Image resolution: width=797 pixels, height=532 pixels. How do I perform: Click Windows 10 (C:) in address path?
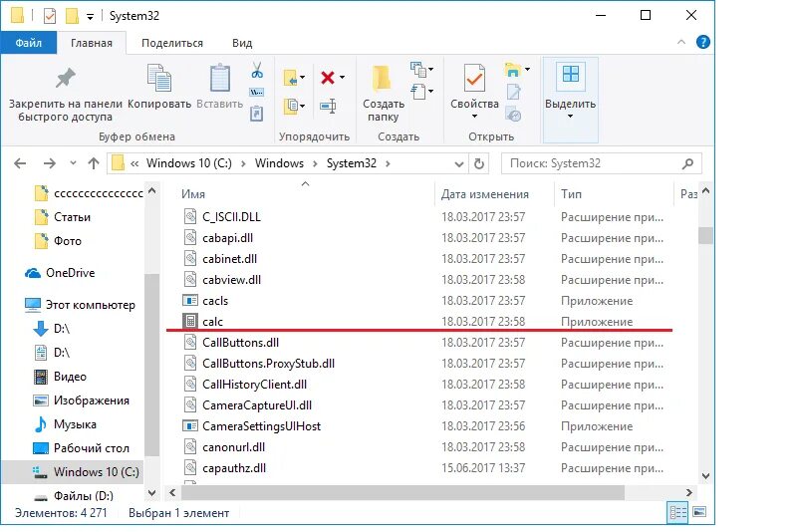(x=189, y=163)
